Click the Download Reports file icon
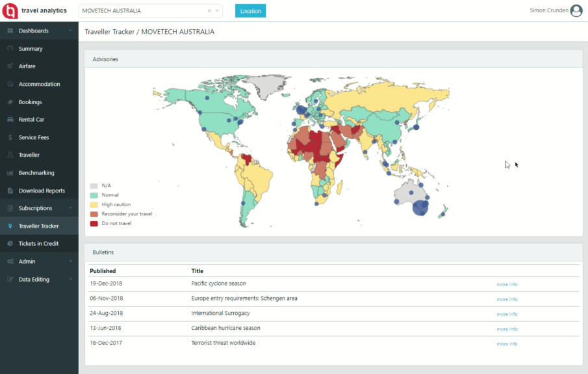Screen dimensions: 588x374 point(10,191)
